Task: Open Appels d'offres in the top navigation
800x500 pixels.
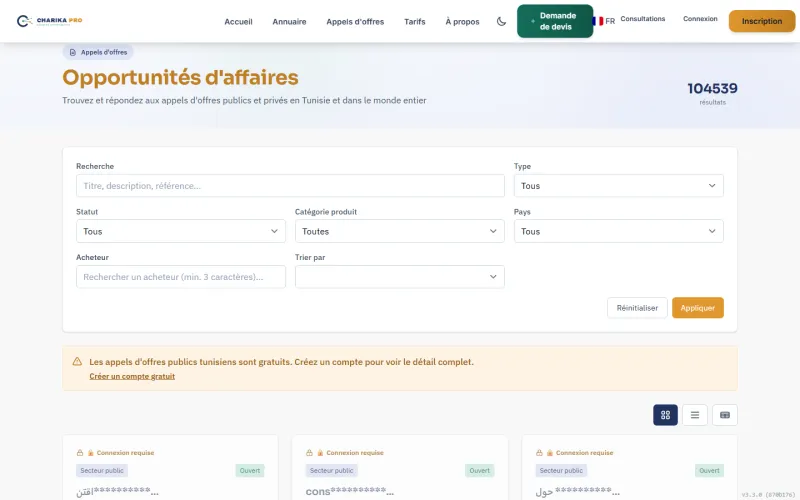Action: tap(355, 21)
